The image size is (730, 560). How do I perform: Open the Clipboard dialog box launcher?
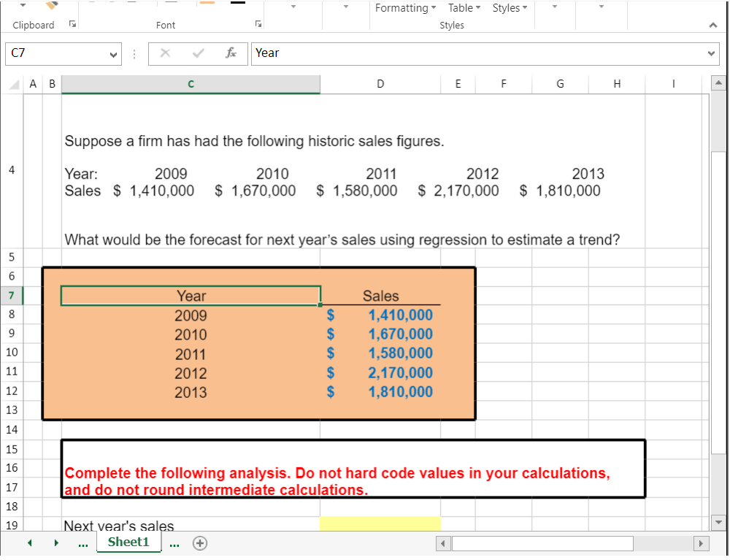[x=71, y=24]
